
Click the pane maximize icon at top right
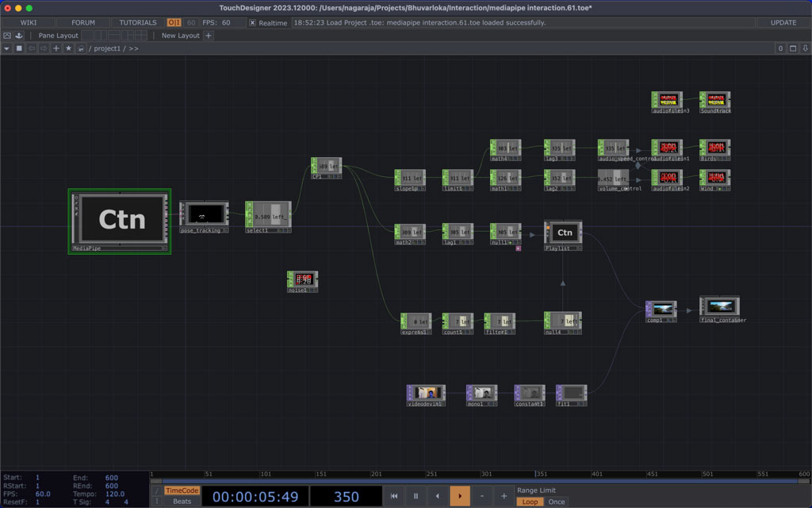[x=794, y=48]
